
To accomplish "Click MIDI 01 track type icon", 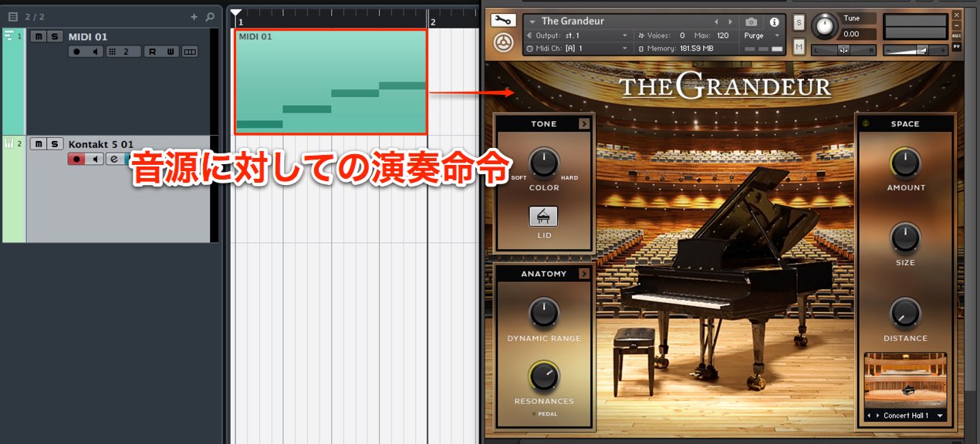I will point(9,35).
